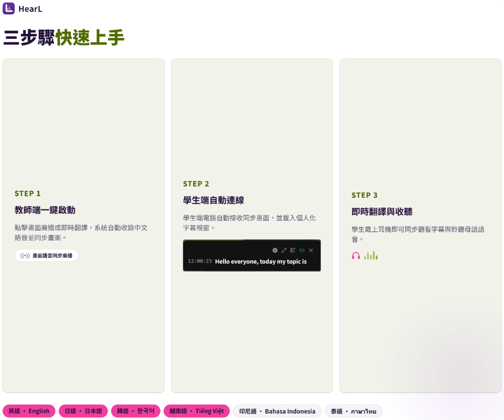The width and height of the screenshot is (504, 420).
Task: Open transcript list icon in subtitle bar
Action: click(293, 250)
